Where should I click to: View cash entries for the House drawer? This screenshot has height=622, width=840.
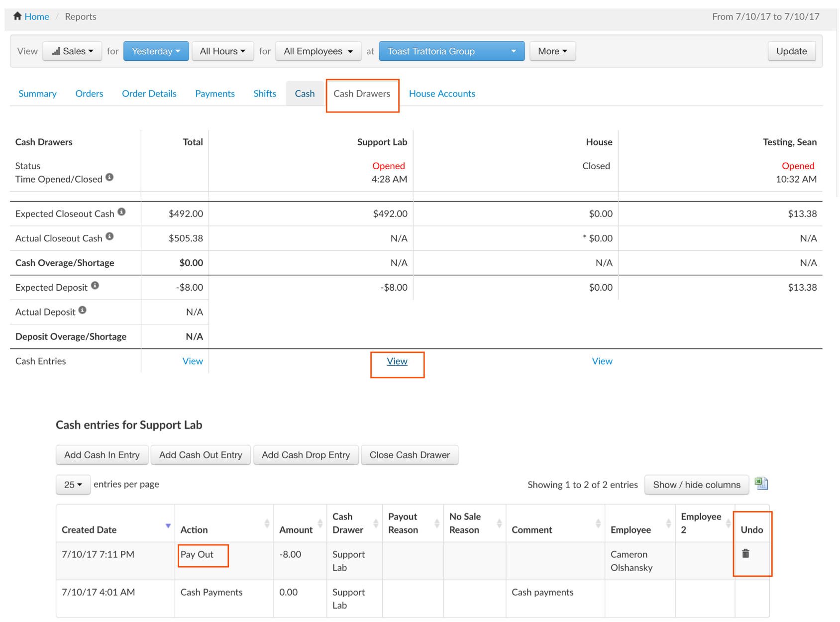[602, 361]
